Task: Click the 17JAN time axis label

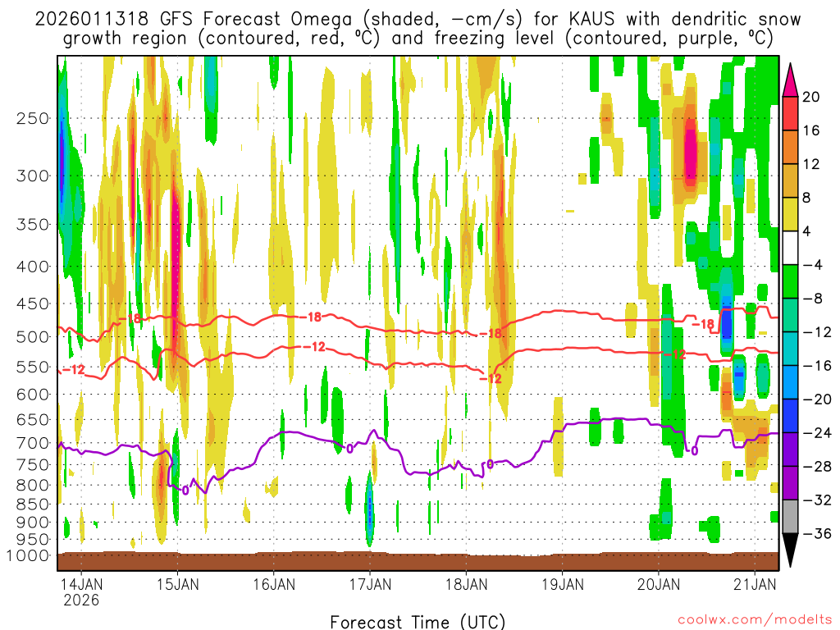Action: pos(370,584)
